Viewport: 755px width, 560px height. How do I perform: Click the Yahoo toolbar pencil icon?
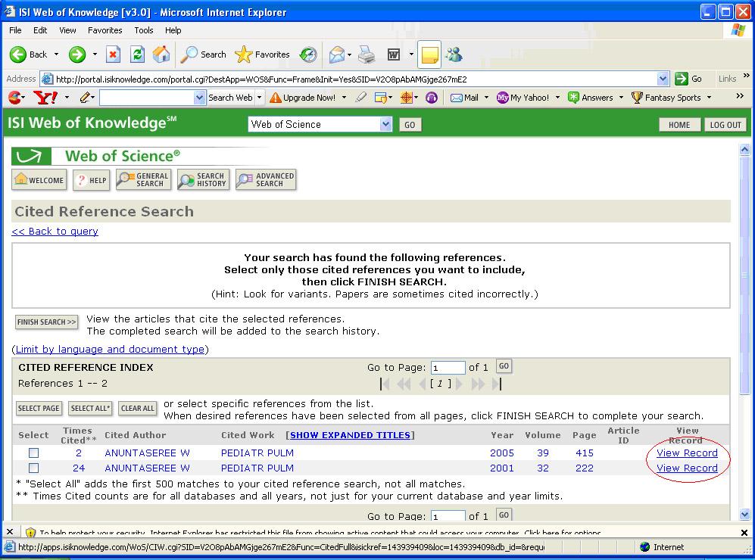(86, 98)
